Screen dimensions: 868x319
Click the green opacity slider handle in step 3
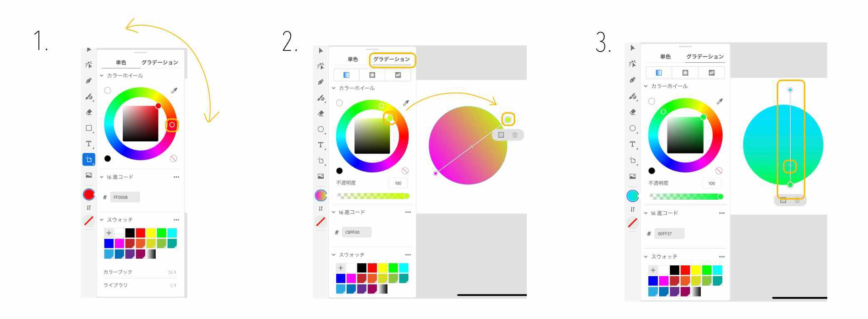720,196
